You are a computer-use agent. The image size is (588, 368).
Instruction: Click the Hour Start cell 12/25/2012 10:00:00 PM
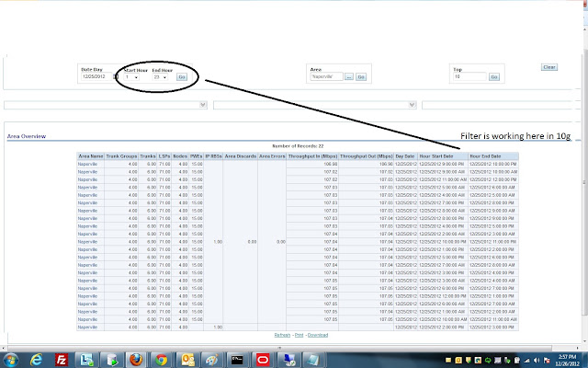click(x=443, y=242)
